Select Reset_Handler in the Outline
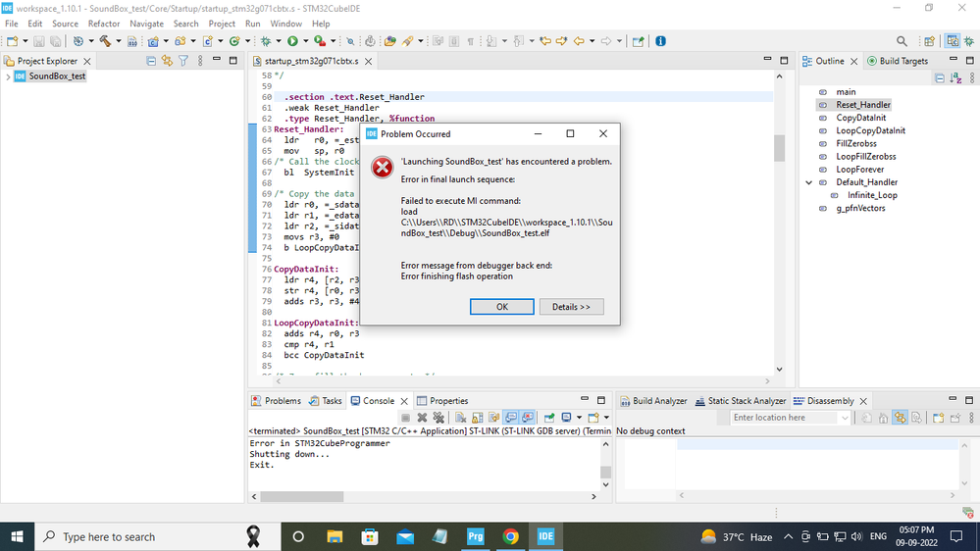The height and width of the screenshot is (551, 980). pos(863,105)
